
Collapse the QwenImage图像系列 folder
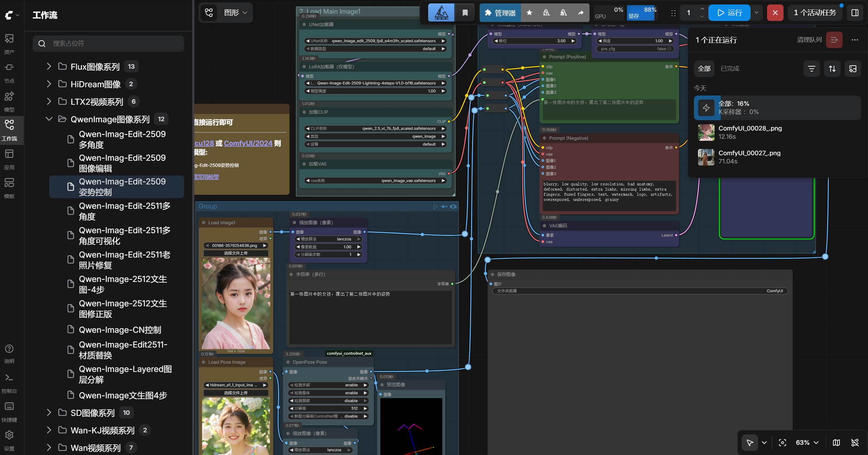point(49,119)
